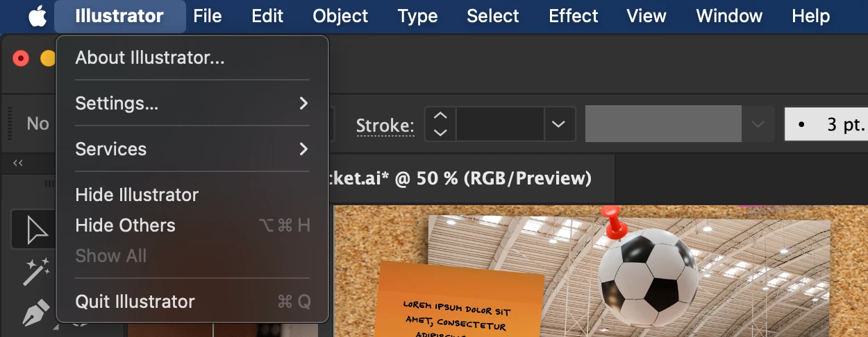This screenshot has height=337, width=868.
Task: Open the Illustrator menu bar item
Action: point(119,16)
